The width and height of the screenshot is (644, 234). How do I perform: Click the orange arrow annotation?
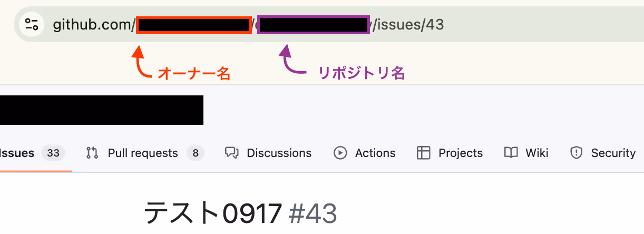(x=142, y=61)
